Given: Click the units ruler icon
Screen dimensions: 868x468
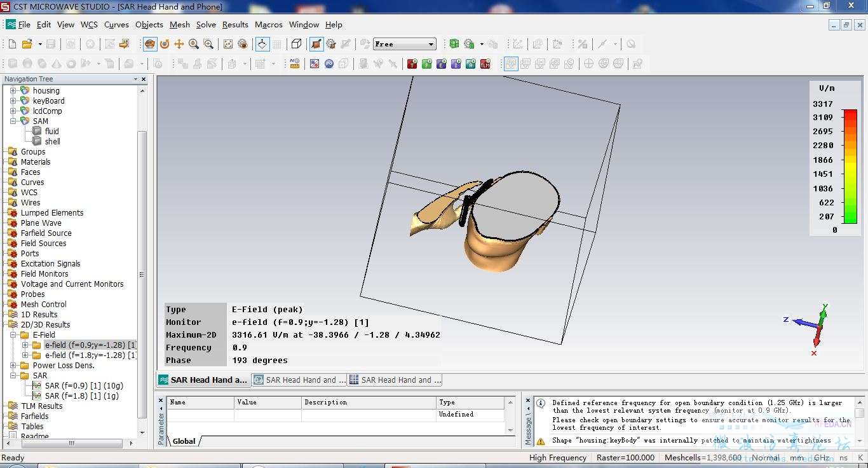Looking at the screenshot, I should [x=294, y=64].
